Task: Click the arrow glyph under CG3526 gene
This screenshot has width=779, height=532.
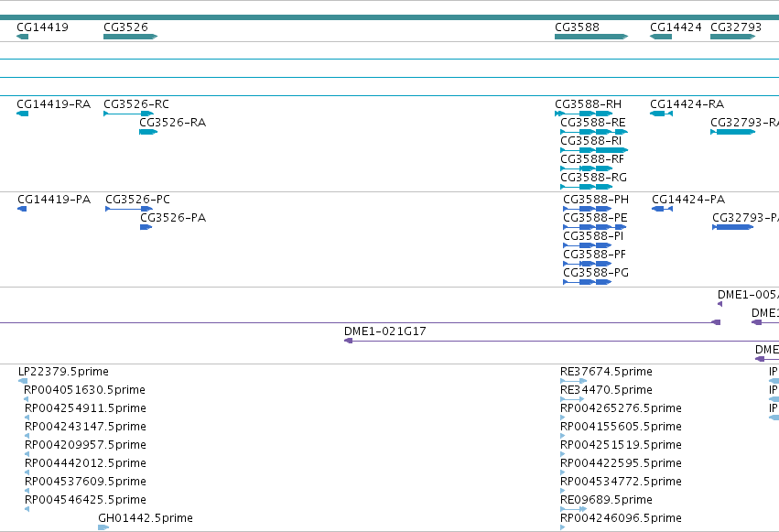Action: [130, 37]
